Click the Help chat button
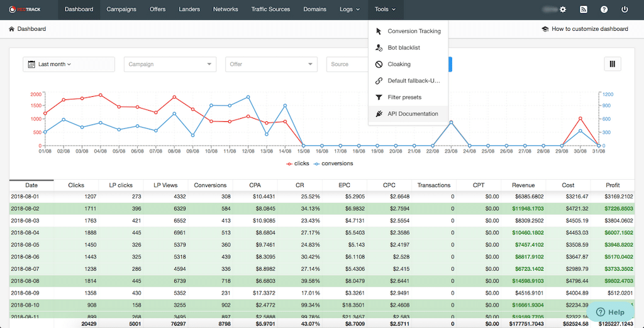The height and width of the screenshot is (328, 644). click(611, 312)
